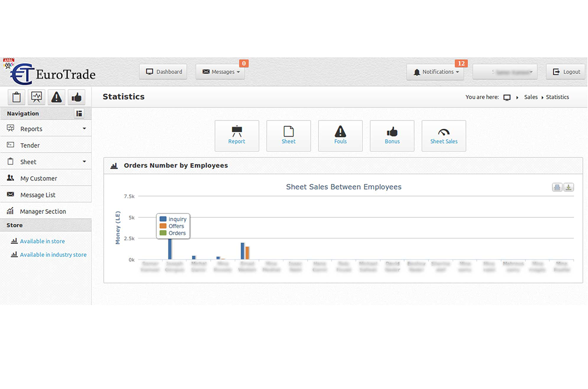Open Manager Section from the sidebar

point(43,211)
